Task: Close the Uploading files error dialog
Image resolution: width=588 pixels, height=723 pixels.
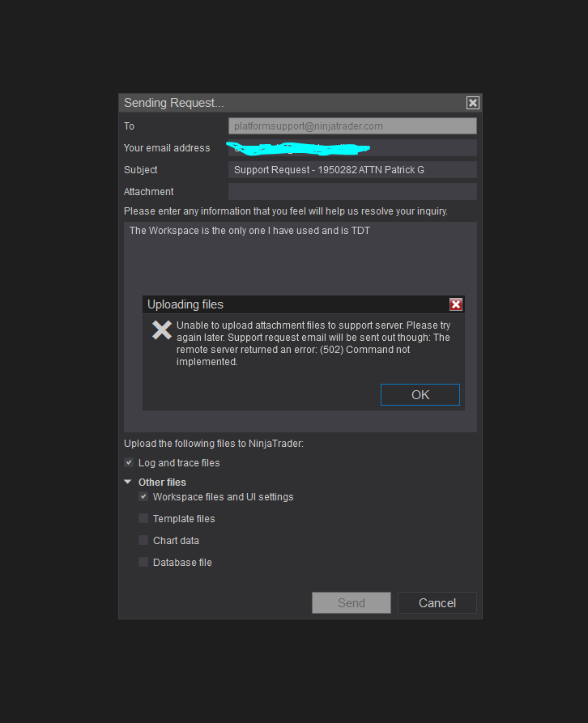Action: [x=456, y=304]
